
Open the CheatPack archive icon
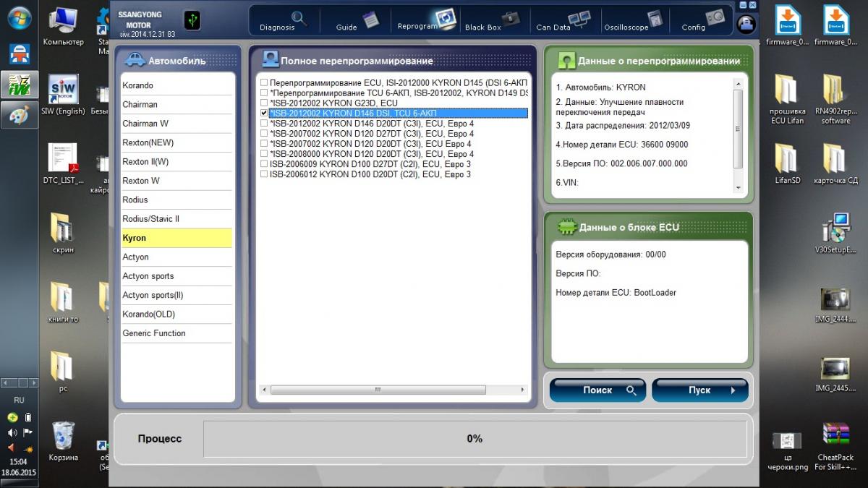835,445
